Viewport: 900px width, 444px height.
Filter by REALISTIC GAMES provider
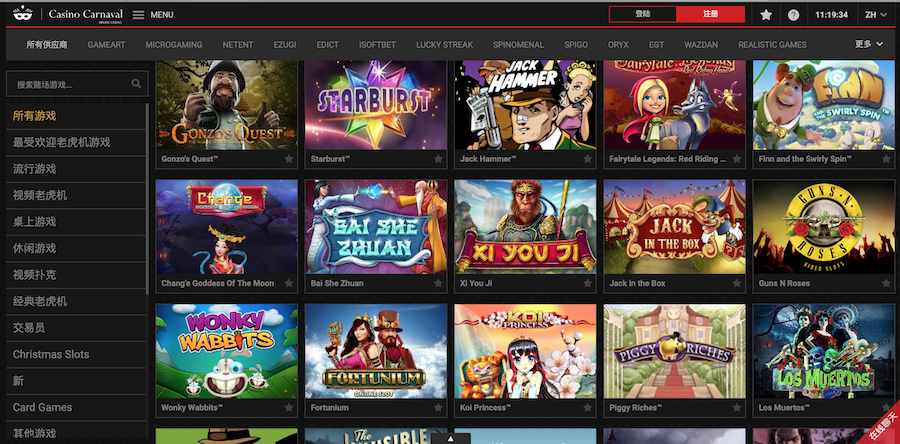pyautogui.click(x=772, y=45)
